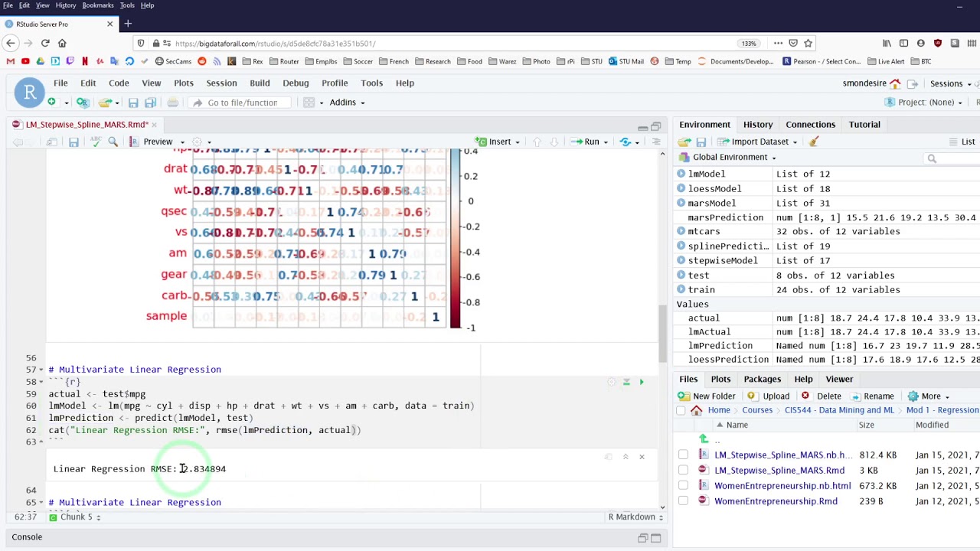
Task: Check WomenEntrepreneurship.nb.html file checkbox
Action: 683,486
